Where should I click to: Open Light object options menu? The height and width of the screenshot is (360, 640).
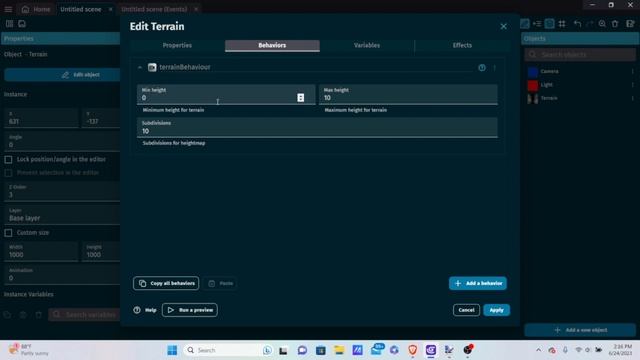tap(632, 85)
